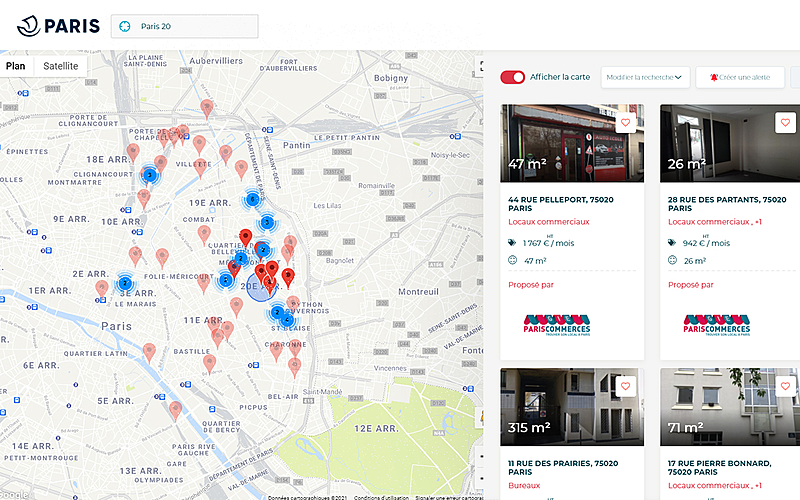Image resolution: width=800 pixels, height=500 pixels.
Task: Click the Paris 20 search input field
Action: 185,27
